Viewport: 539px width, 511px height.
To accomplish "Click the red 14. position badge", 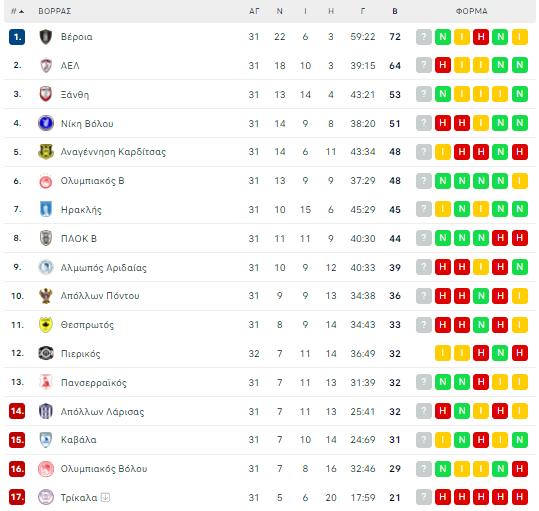I will [x=17, y=411].
